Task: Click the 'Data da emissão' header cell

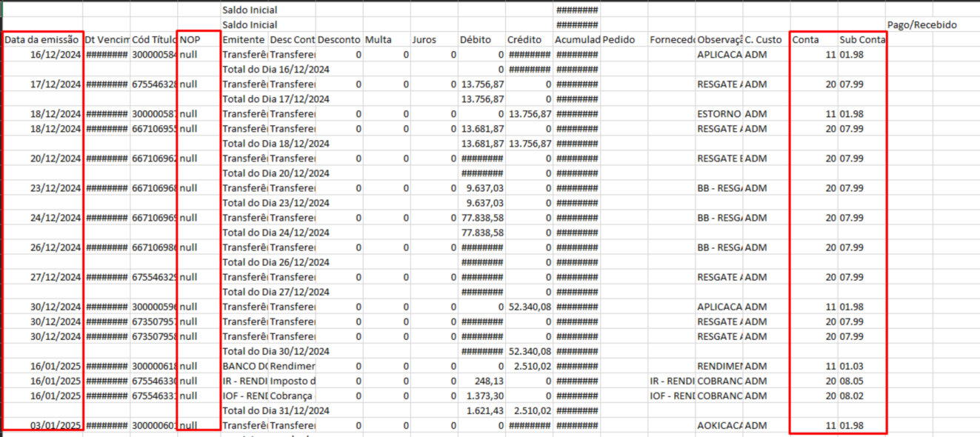Action: (x=41, y=40)
